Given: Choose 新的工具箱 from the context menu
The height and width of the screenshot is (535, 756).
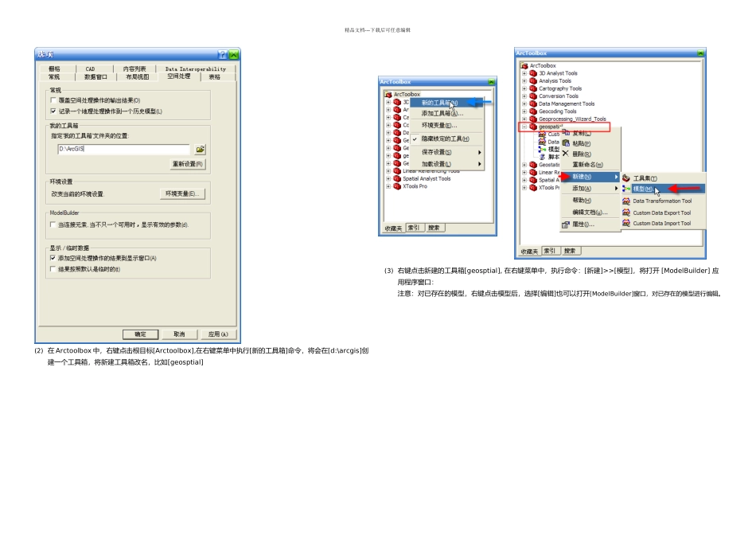Looking at the screenshot, I should pyautogui.click(x=439, y=103).
